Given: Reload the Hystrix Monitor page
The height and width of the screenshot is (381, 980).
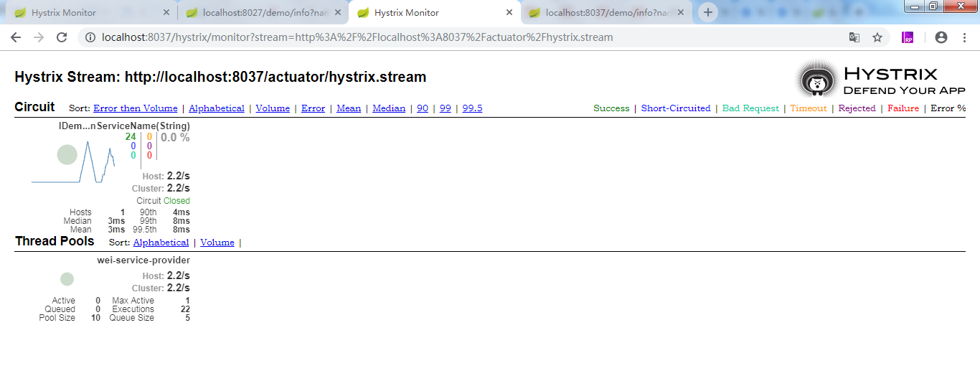Looking at the screenshot, I should tap(62, 37).
